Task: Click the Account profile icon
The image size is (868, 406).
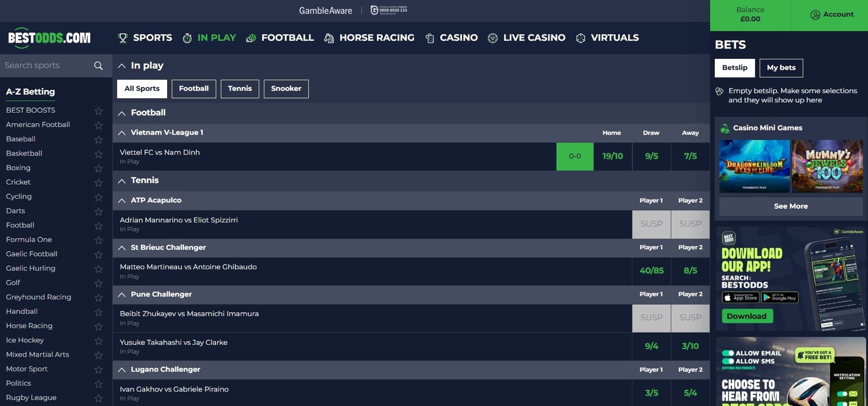Action: [815, 15]
